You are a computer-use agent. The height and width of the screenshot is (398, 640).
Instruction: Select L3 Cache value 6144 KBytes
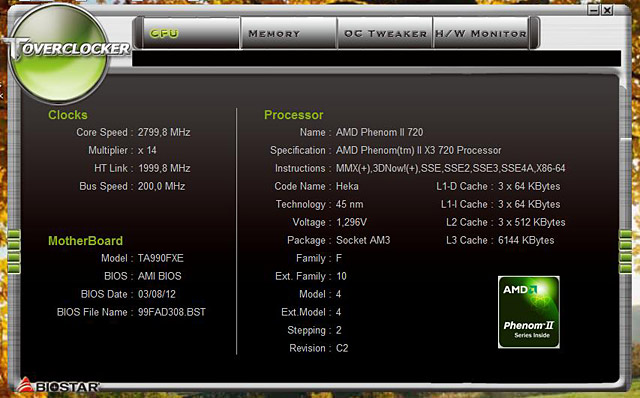pos(526,240)
